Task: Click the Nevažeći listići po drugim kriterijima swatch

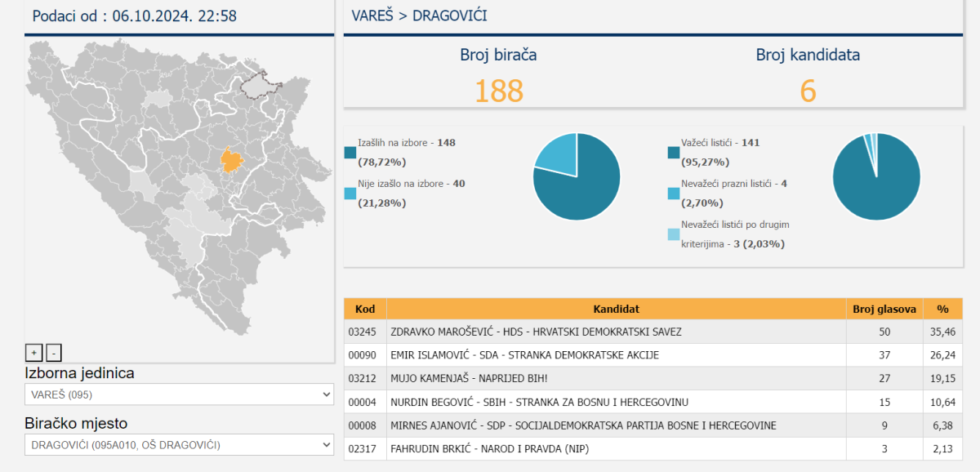Action: coord(674,234)
